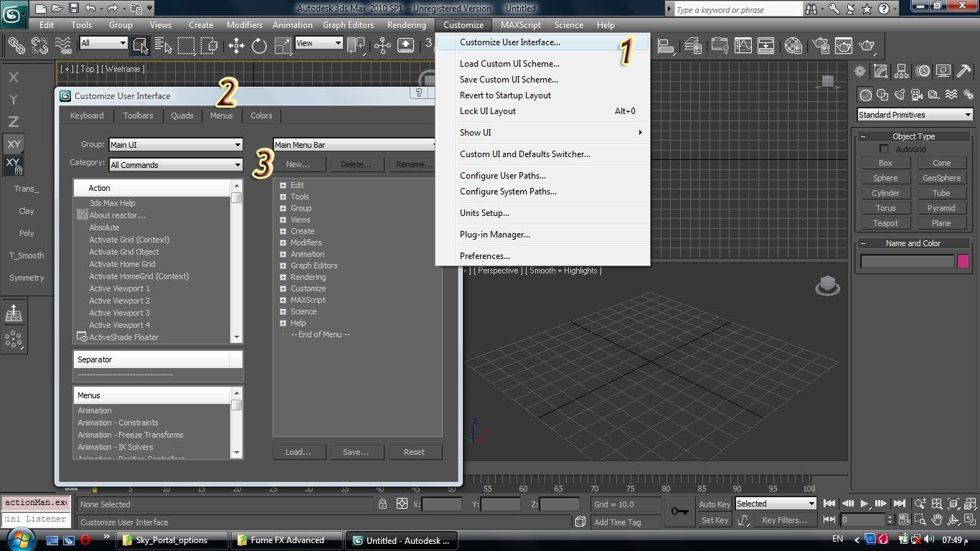Click the Pan View hand icon
This screenshot has height=551, width=980.
[937, 519]
